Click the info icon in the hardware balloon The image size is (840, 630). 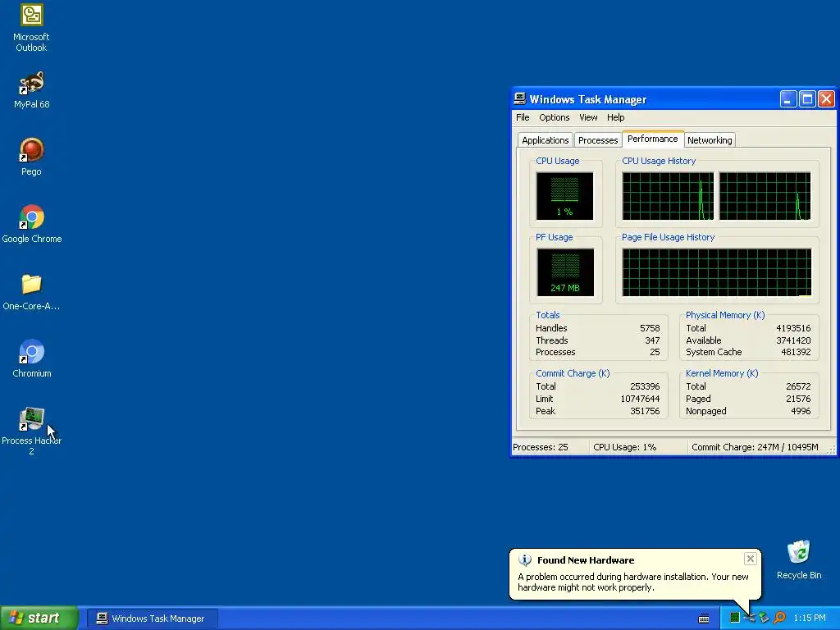click(x=525, y=560)
